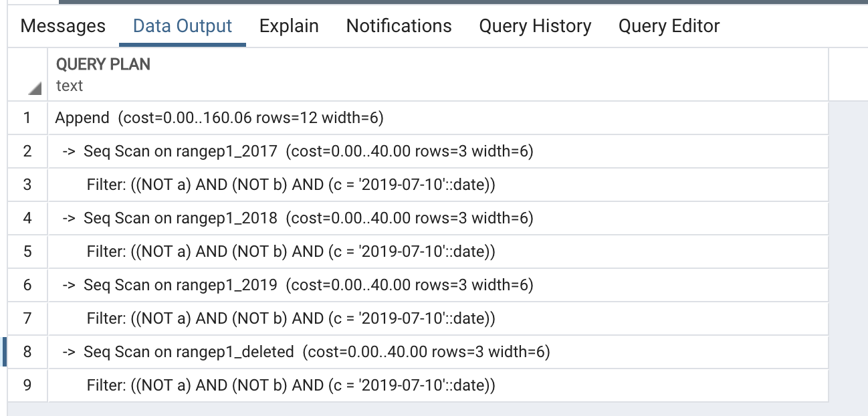The width and height of the screenshot is (868, 416).
Task: Open the Explain tab
Action: [x=289, y=26]
